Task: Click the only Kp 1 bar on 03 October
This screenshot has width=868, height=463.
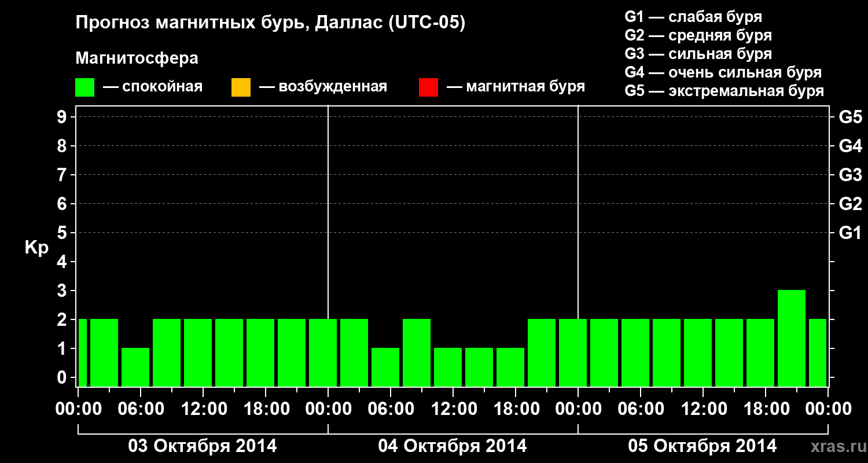Action: (x=135, y=367)
